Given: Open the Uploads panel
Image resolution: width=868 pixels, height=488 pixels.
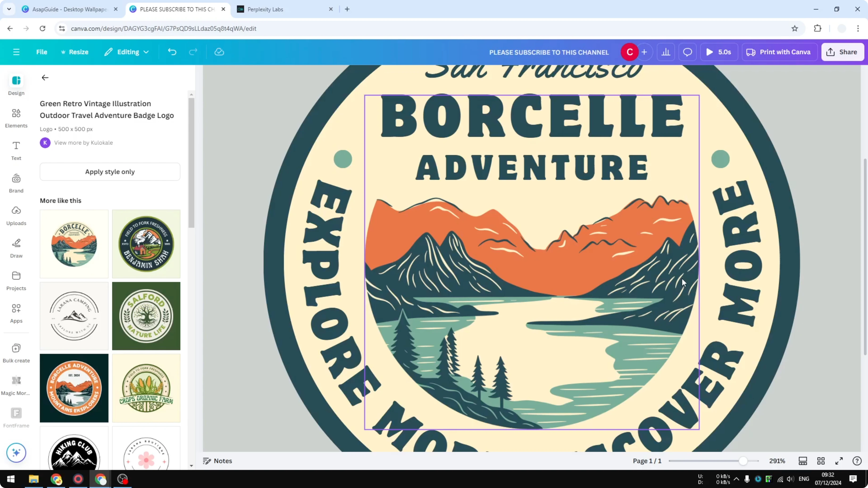Looking at the screenshot, I should pos(16,215).
